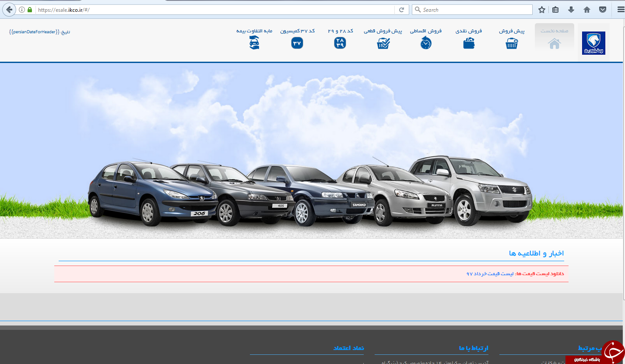Go to the browser home page icon
Viewport: 625px width, 364px height.
587,10
